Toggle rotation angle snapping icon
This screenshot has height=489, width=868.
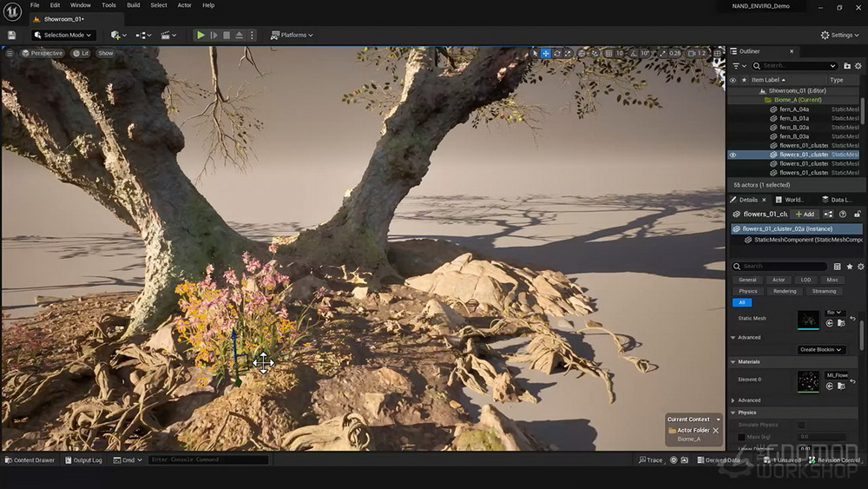point(634,53)
